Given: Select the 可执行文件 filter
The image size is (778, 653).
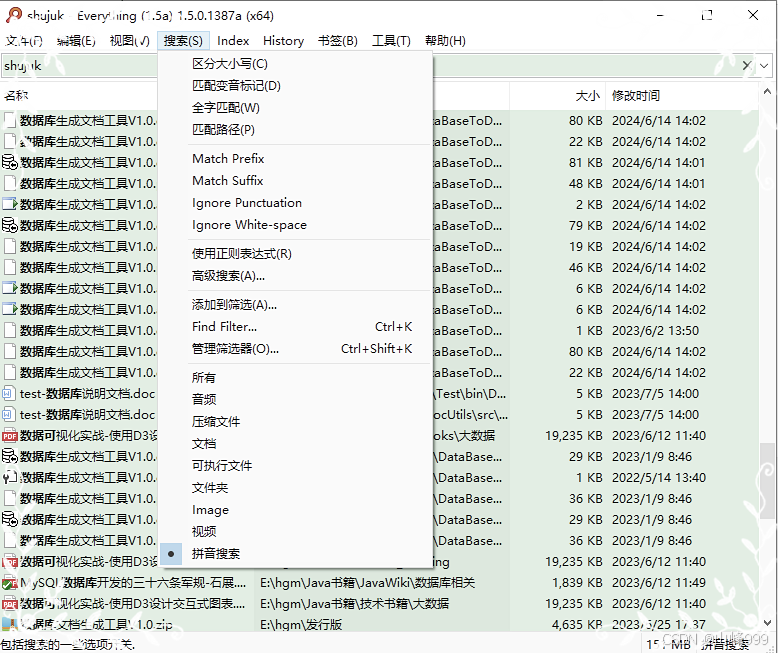Looking at the screenshot, I should (x=295, y=465).
